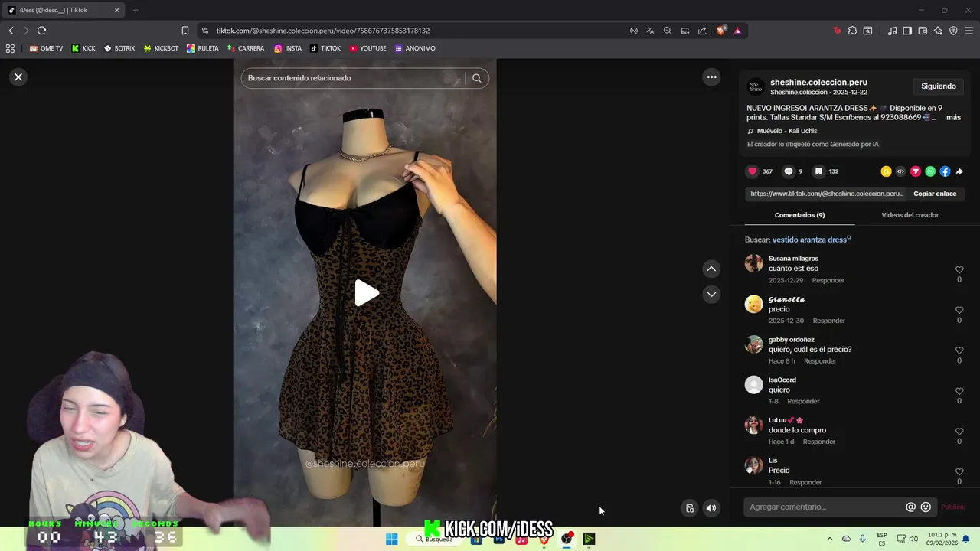Open the browser extensions puzzle icon

point(852,31)
